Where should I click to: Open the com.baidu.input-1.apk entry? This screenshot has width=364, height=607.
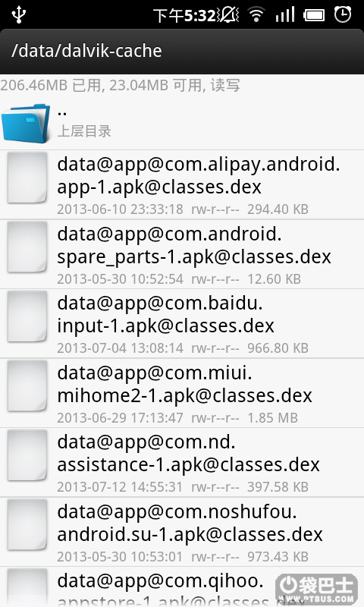(x=182, y=323)
